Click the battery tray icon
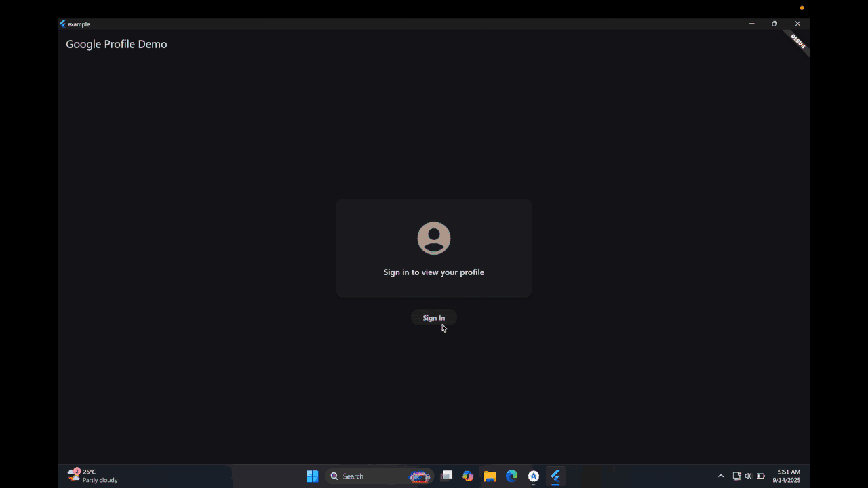Viewport: 868px width, 488px height. pyautogui.click(x=761, y=476)
